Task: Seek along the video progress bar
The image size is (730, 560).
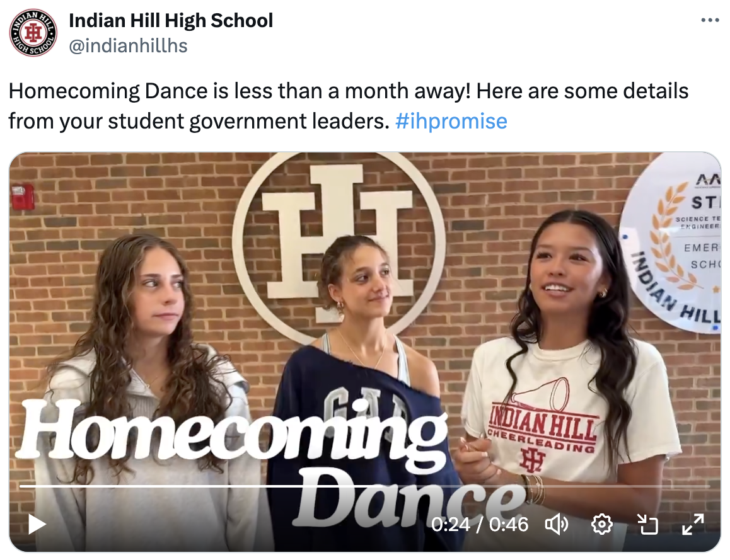Action: 365,486
